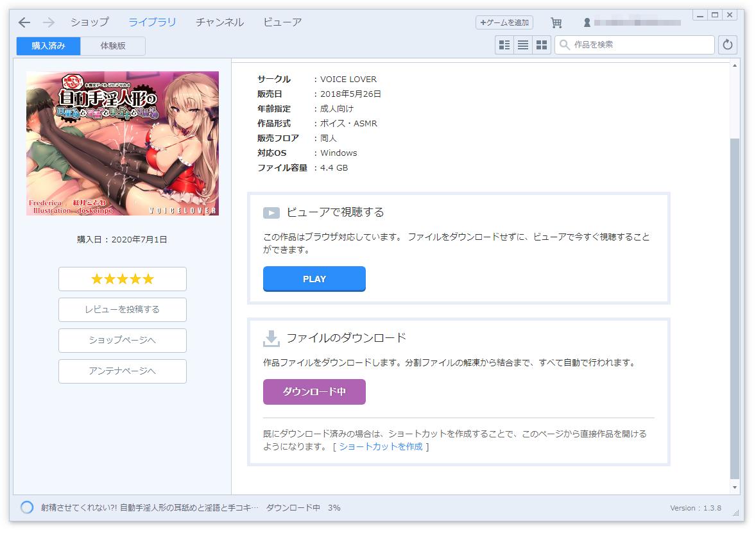Click the five-star rating box
This screenshot has width=756, height=533.
(x=123, y=279)
